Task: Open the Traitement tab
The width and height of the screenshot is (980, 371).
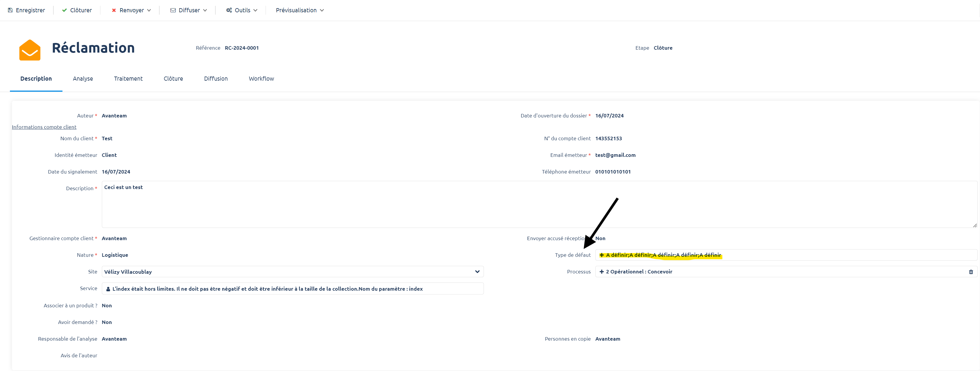Action: click(128, 79)
